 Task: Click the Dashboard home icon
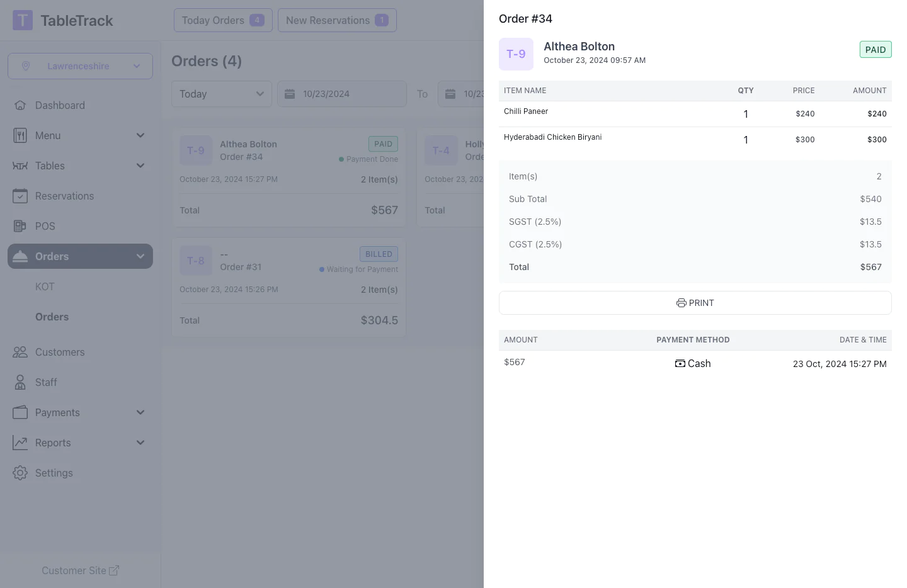tap(20, 105)
